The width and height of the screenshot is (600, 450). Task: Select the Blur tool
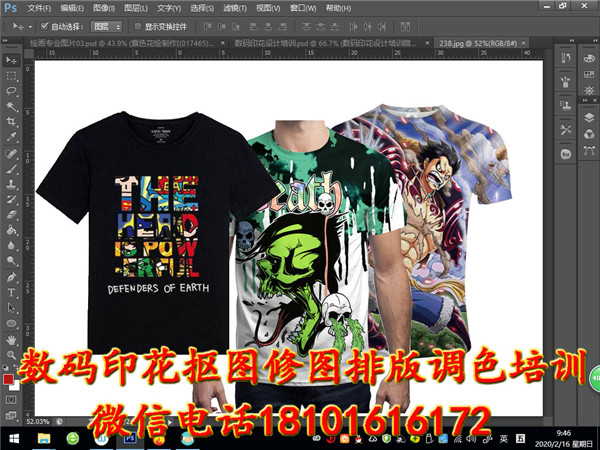tap(11, 245)
